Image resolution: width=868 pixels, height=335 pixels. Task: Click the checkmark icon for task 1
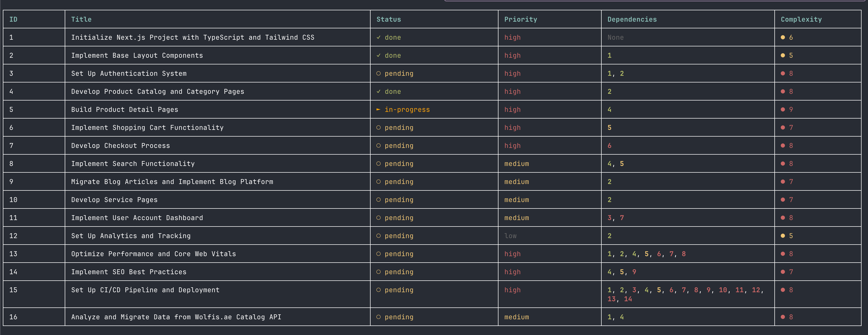pos(378,37)
